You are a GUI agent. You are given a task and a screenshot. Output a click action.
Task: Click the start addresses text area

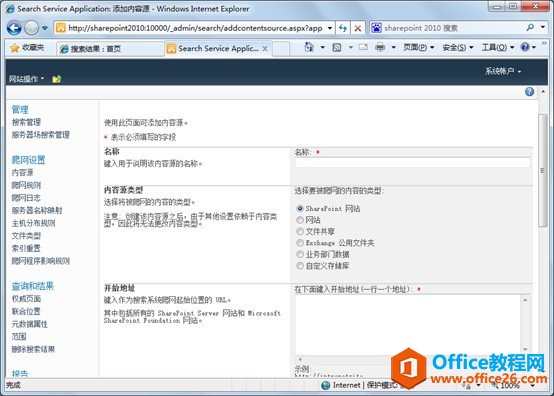coord(408,325)
